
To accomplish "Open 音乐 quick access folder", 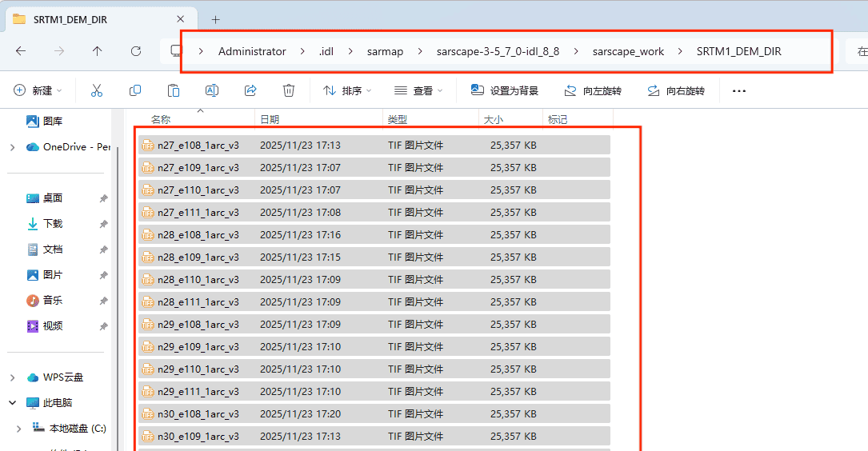I will [44, 300].
